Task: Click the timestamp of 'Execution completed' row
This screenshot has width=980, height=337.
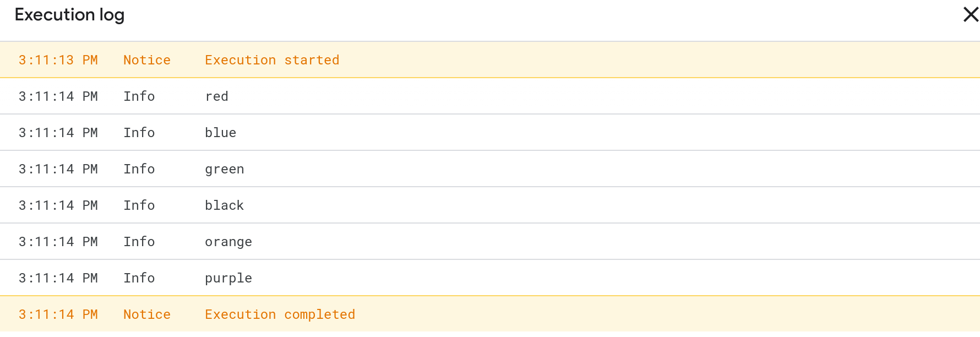Action: click(x=58, y=314)
